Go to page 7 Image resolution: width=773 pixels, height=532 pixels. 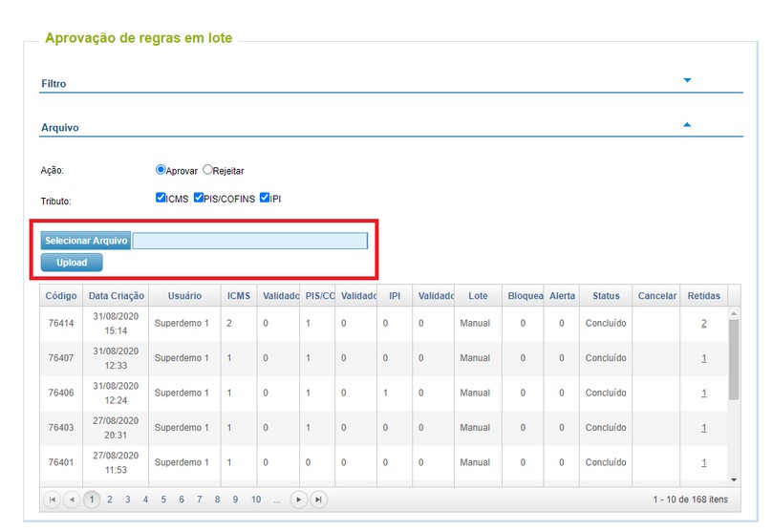point(199,500)
